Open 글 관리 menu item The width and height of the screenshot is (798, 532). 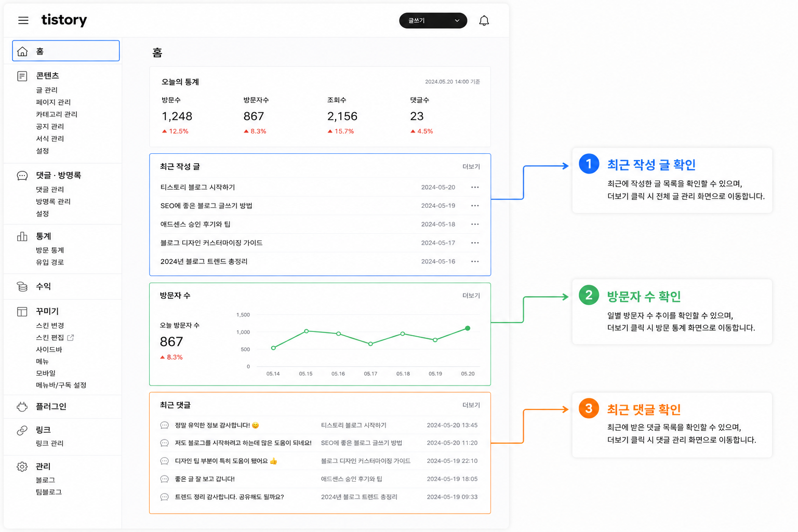(47, 90)
